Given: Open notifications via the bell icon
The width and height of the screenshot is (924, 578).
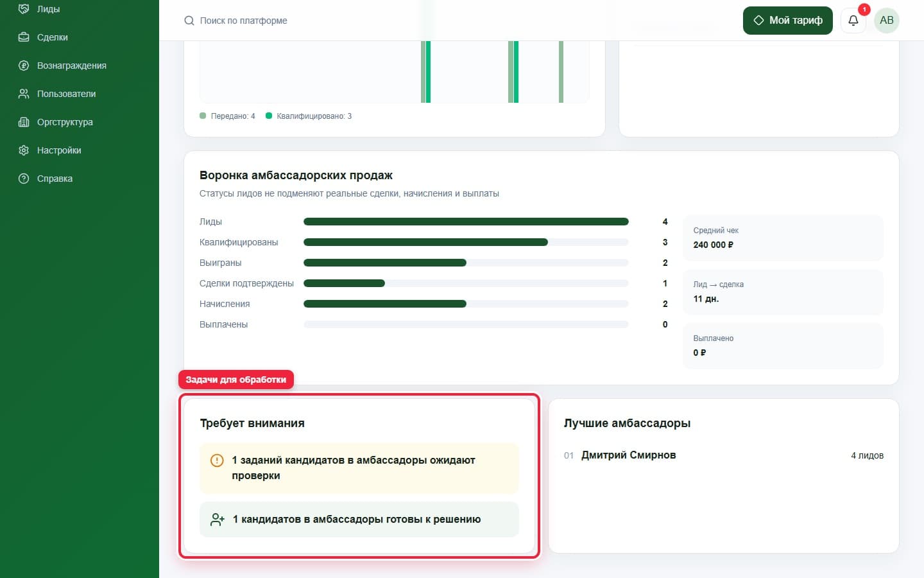Looking at the screenshot, I should click(853, 21).
